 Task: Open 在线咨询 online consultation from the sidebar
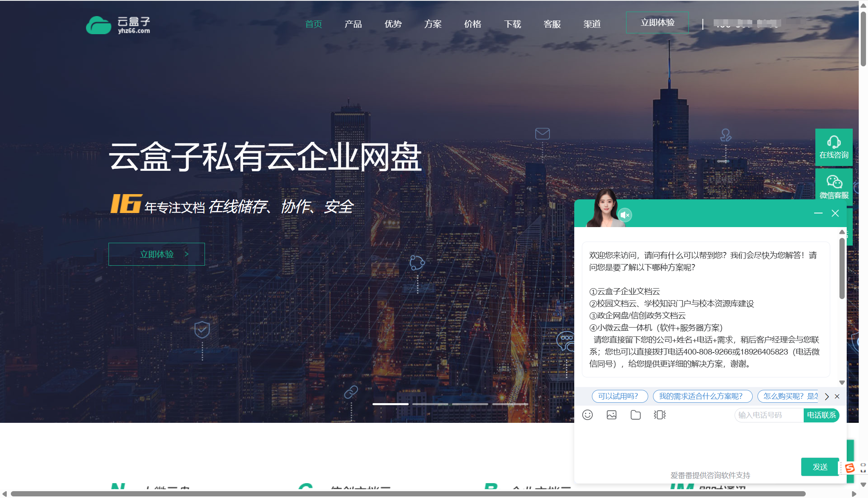[x=834, y=148]
